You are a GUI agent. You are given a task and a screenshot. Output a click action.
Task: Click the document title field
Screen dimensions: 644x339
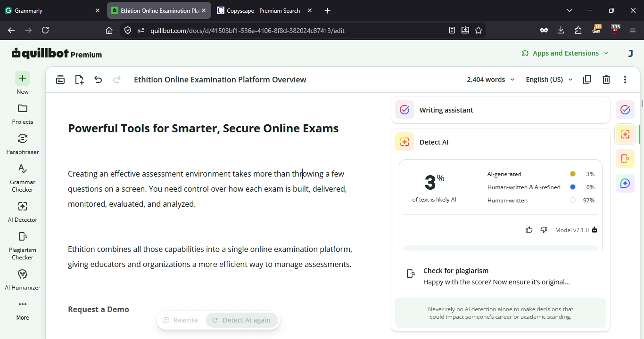[x=220, y=80]
